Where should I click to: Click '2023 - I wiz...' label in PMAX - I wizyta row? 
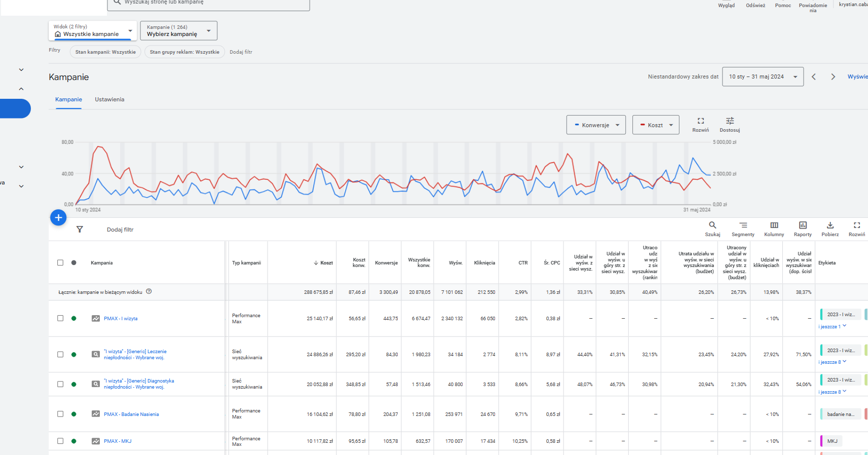[841, 314]
